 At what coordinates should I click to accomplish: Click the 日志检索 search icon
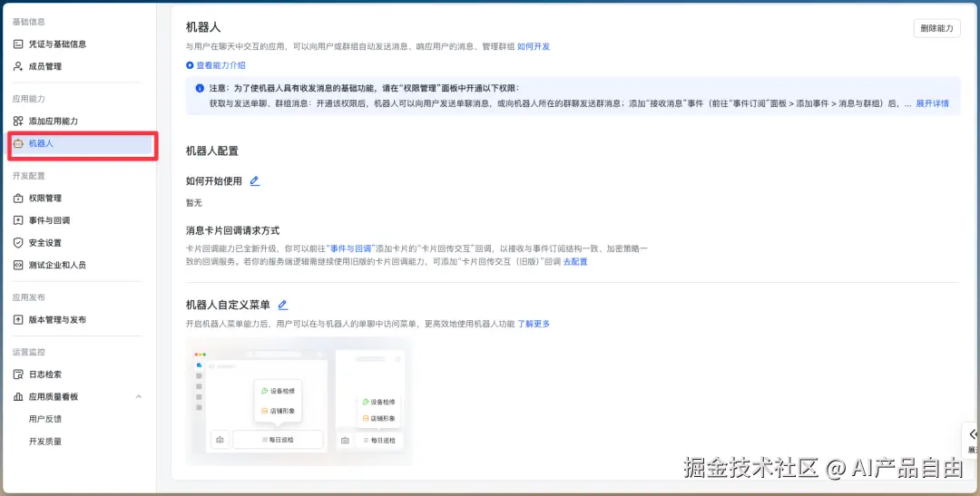18,374
